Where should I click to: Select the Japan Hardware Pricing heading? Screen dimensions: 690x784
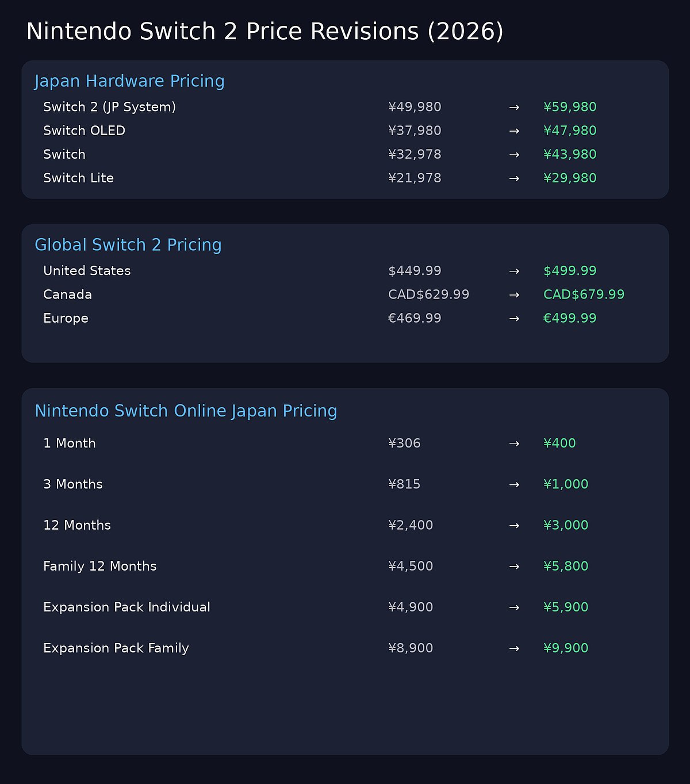(129, 81)
